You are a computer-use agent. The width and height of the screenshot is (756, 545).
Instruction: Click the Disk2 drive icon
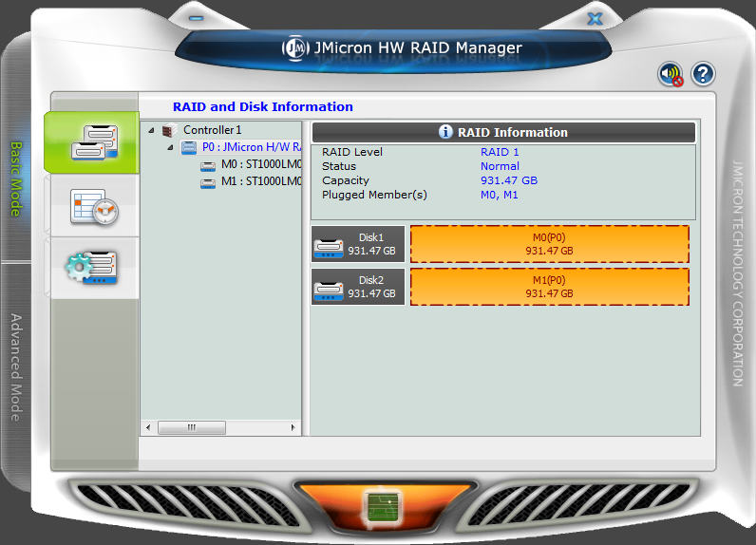[329, 291]
